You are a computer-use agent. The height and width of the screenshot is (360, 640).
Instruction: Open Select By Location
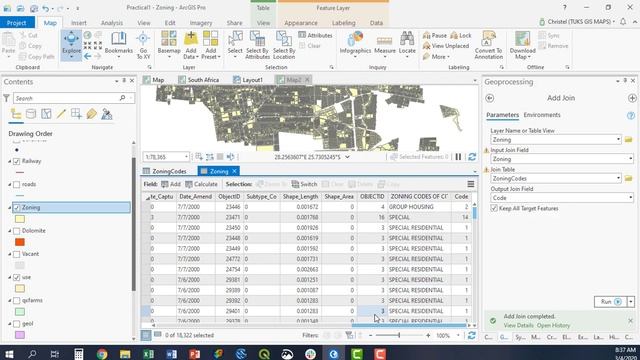(x=284, y=45)
